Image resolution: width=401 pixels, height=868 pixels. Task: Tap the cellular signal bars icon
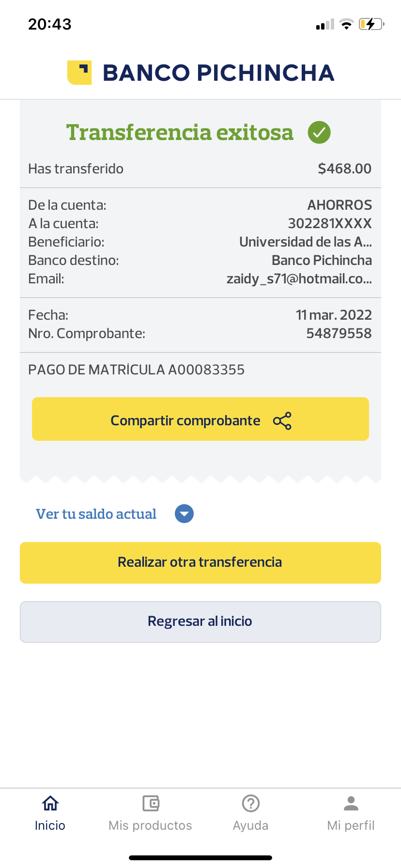coord(325,25)
